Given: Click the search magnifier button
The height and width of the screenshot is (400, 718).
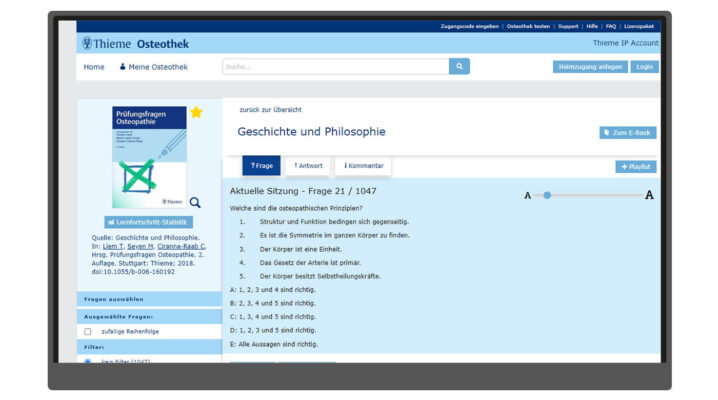Looking at the screenshot, I should (459, 66).
